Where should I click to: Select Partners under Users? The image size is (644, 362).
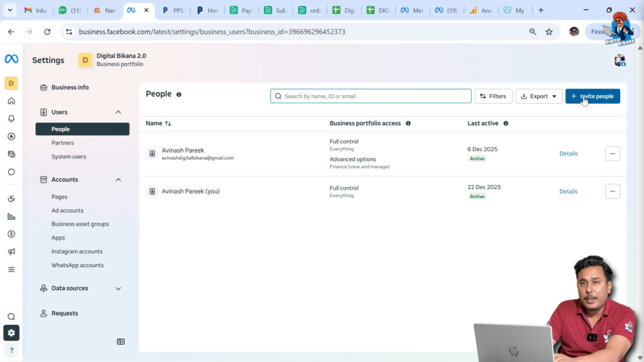pos(63,143)
